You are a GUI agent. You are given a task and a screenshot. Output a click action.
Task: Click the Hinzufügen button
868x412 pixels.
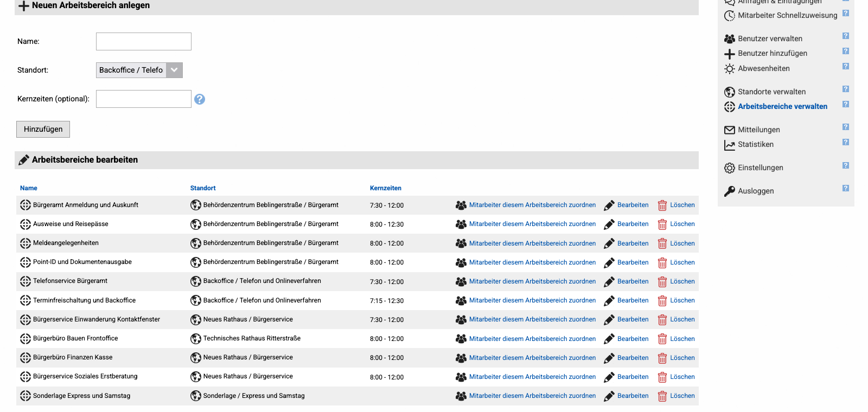pyautogui.click(x=43, y=129)
